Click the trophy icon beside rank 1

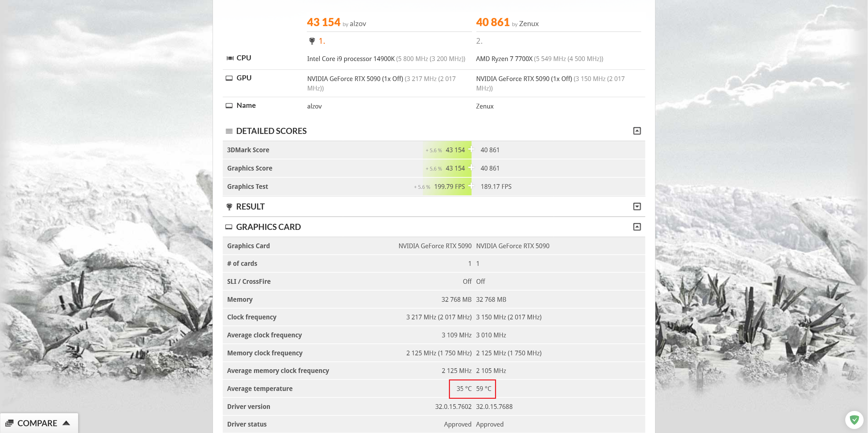(312, 41)
